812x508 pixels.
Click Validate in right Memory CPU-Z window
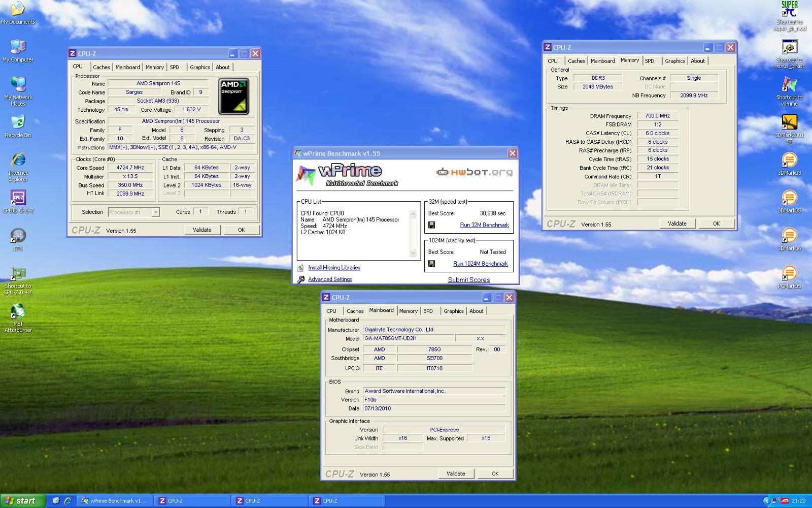677,224
